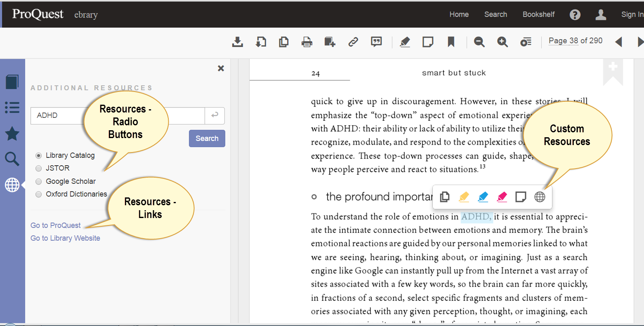Click the download book icon

coord(238,42)
